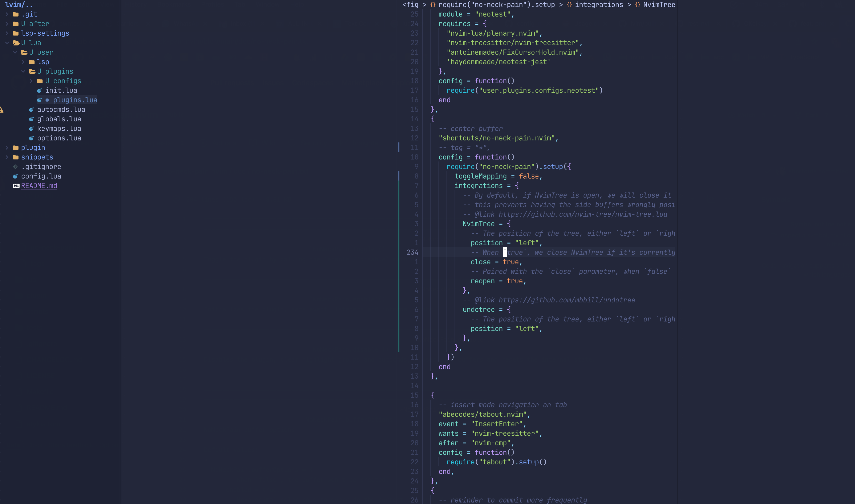This screenshot has height=504, width=855.
Task: Click the require("no-neck-pain").setup breadcrumb
Action: [496, 5]
